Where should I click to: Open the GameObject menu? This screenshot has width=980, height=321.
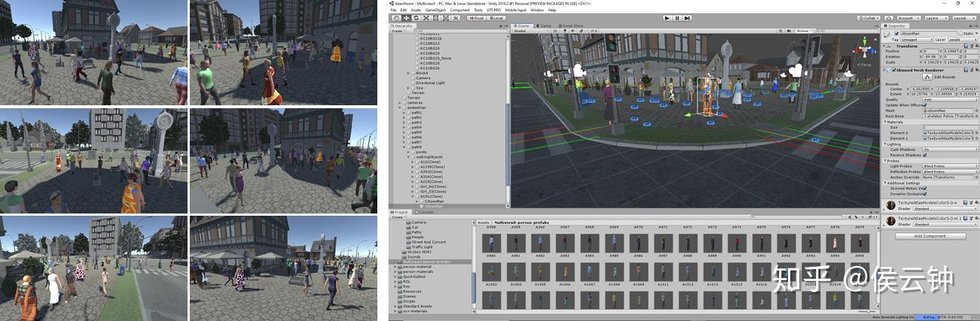[x=434, y=10]
